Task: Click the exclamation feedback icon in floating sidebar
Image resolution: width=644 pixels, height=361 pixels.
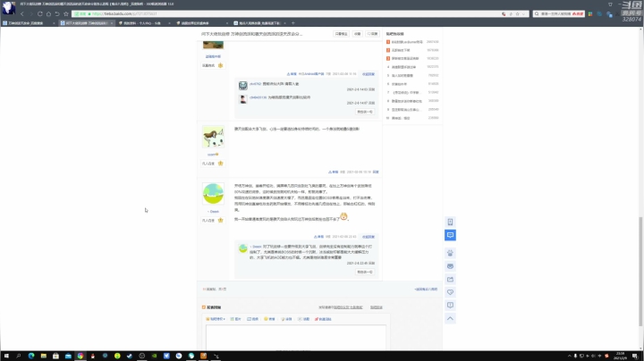Action: tap(450, 306)
